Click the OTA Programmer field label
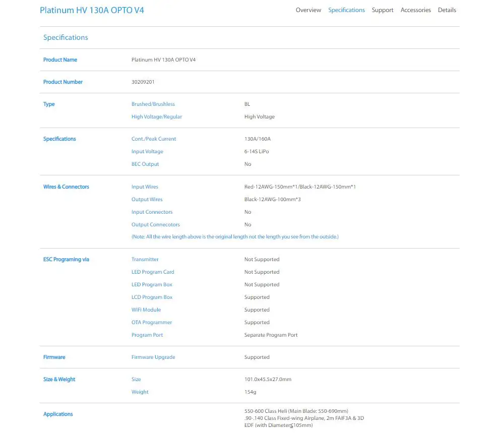This screenshot has width=504, height=433. click(152, 322)
